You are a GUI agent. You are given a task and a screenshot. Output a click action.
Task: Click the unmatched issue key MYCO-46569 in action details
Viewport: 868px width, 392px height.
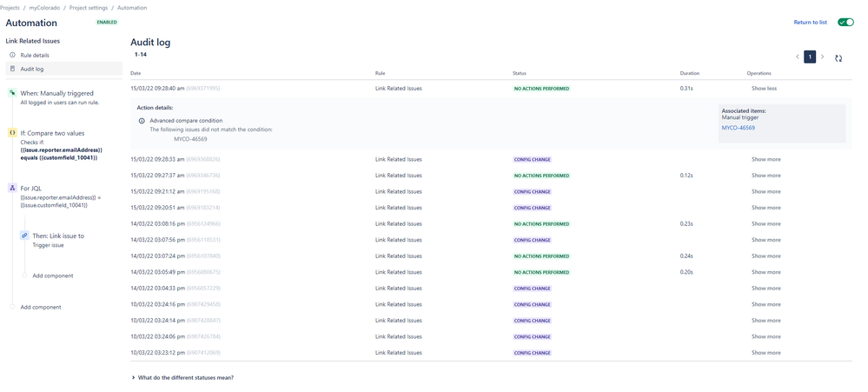[190, 139]
